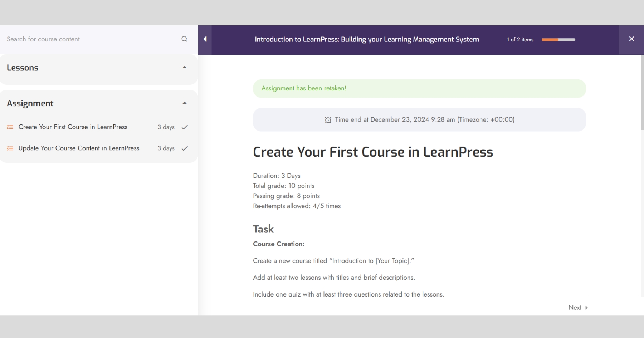Click the Lessons section heading

(x=23, y=68)
